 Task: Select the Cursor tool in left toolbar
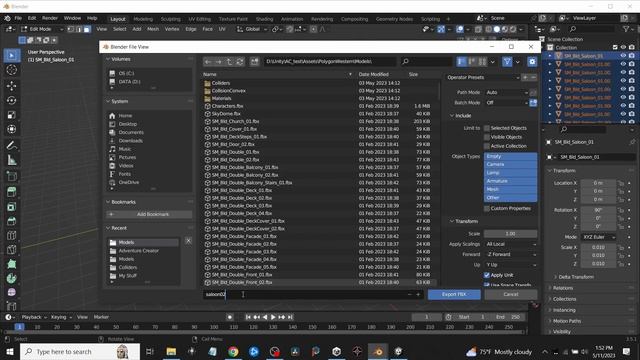12,70
